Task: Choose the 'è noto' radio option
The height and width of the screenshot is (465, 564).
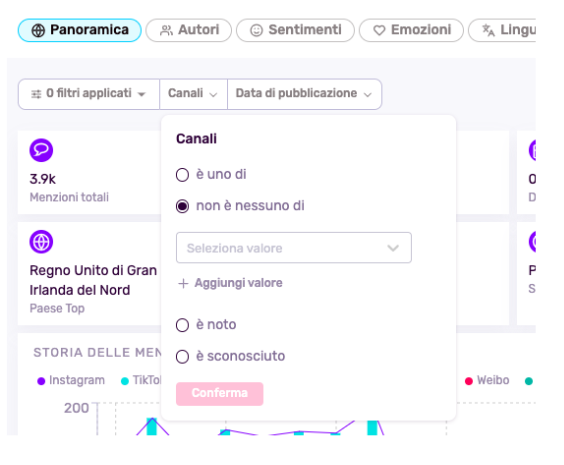Action: (182, 325)
